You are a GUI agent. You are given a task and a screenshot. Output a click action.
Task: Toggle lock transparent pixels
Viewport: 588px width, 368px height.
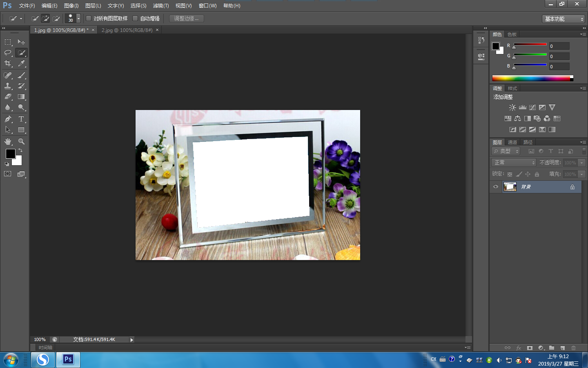pos(510,174)
